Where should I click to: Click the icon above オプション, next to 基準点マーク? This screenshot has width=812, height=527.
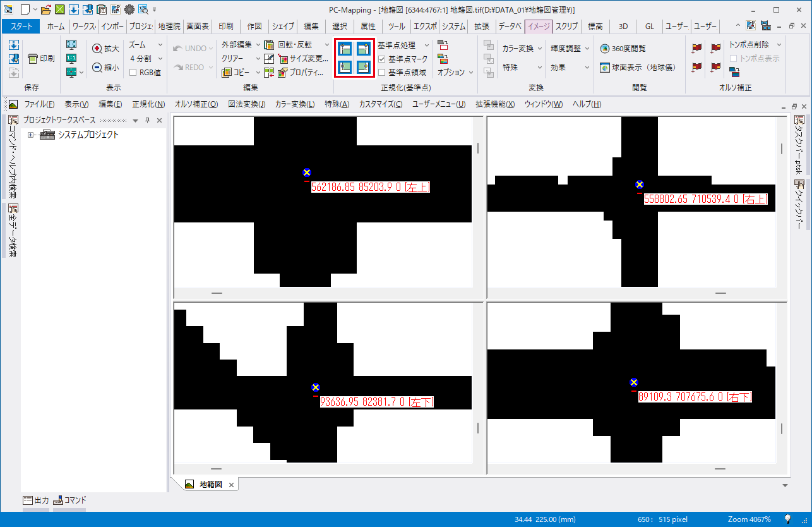[443, 59]
